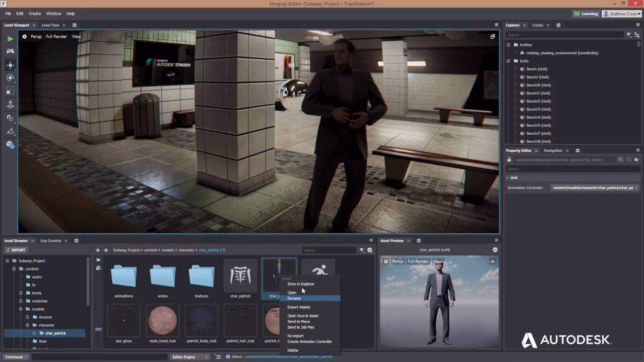Click the Learning button
644x362 pixels.
(586, 14)
